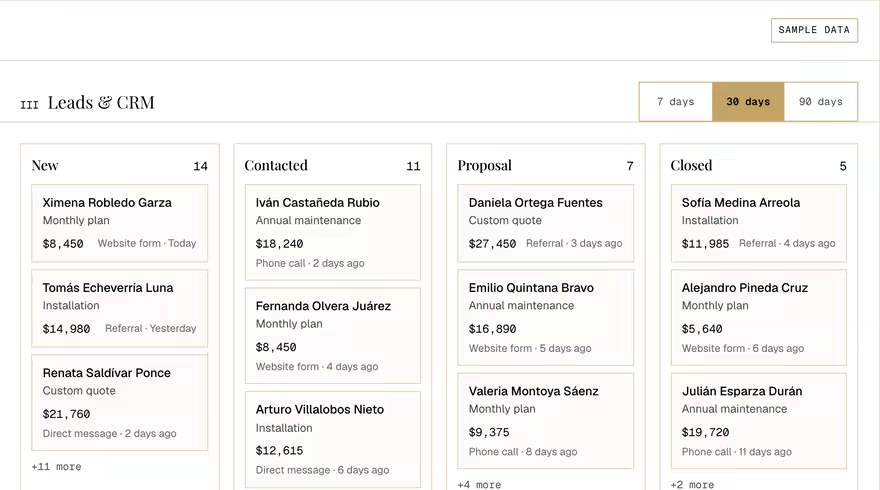Click the Closed column heading
The image size is (880, 490).
[691, 166]
